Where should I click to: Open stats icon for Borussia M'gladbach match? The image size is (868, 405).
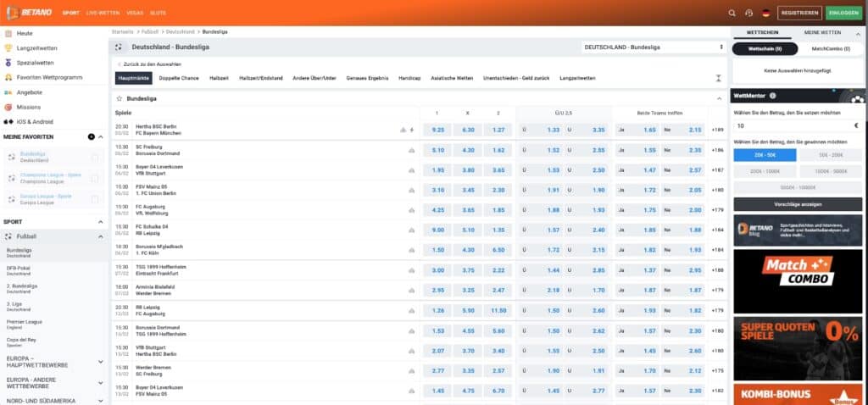(x=411, y=250)
